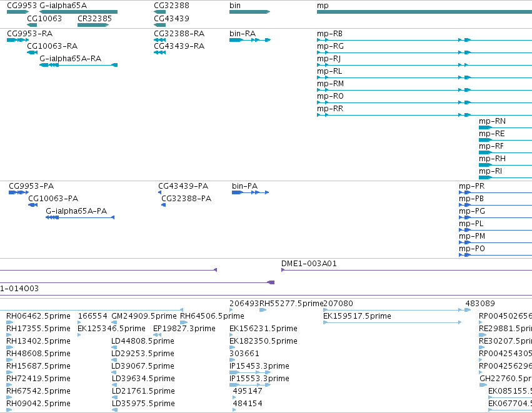This screenshot has width=532, height=413.
Task: Select protein G-ialpha65A-PA
Action: 80,217
